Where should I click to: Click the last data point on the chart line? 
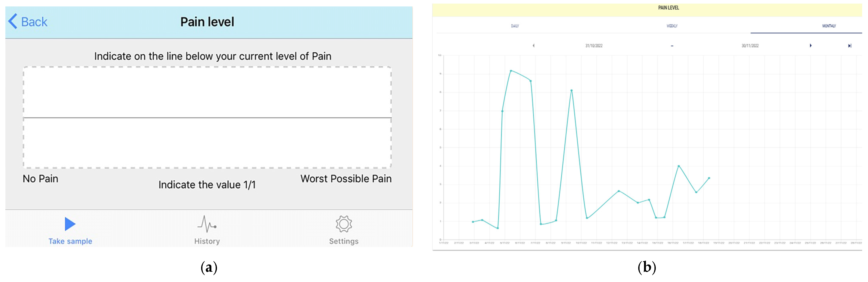point(709,178)
